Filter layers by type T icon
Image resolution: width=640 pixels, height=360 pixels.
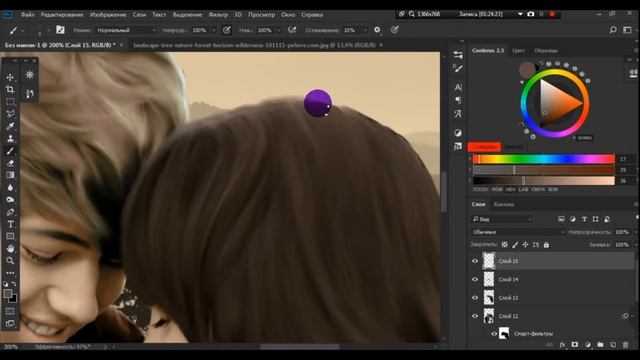pos(584,219)
